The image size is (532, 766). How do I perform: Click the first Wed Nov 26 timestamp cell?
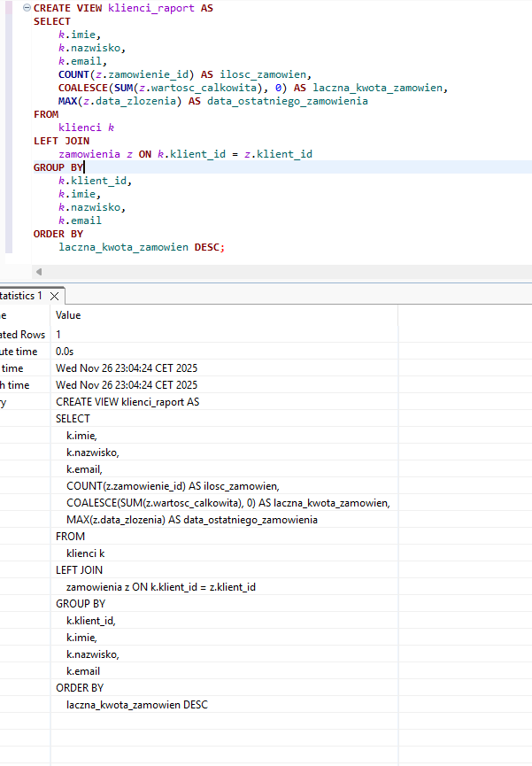(127, 368)
